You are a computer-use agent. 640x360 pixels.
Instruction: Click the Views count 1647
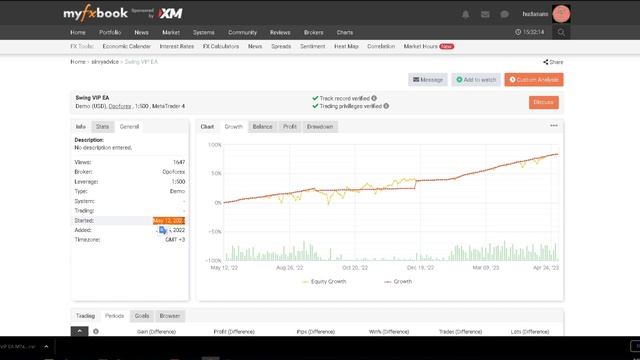(179, 162)
